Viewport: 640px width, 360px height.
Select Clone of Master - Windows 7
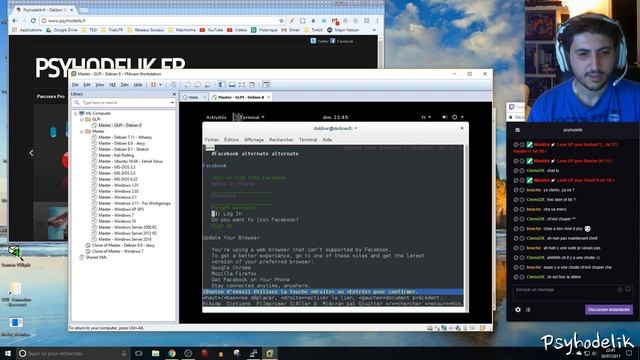pyautogui.click(x=118, y=251)
